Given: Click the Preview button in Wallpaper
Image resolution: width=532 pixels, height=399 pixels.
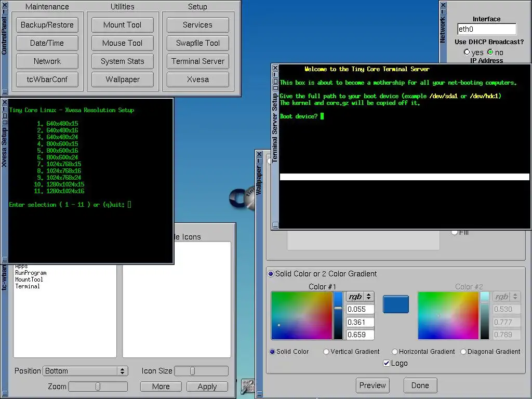Looking at the screenshot, I should point(373,386).
